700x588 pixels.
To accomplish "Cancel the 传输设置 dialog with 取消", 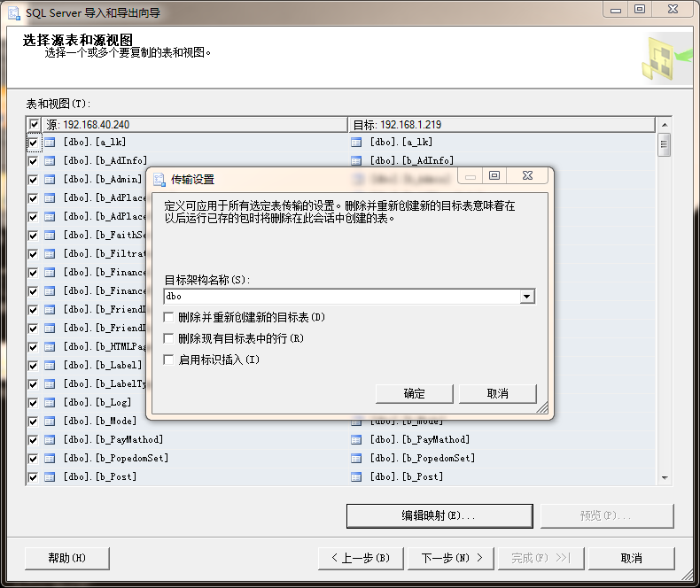I will coord(497,393).
